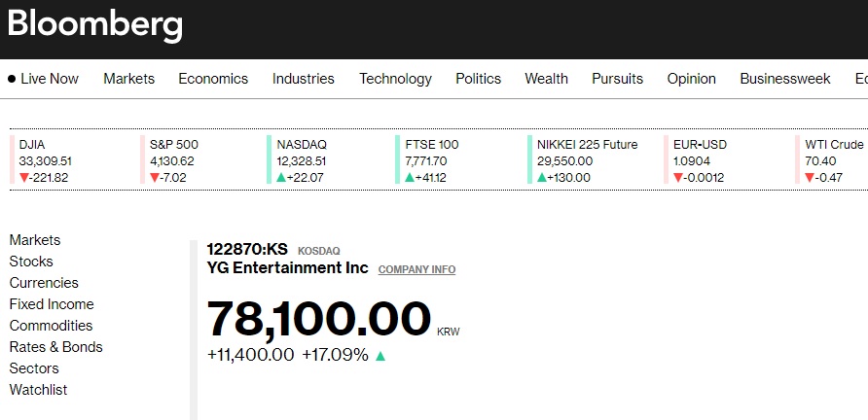Click the Live Now dot indicator

click(x=12, y=79)
